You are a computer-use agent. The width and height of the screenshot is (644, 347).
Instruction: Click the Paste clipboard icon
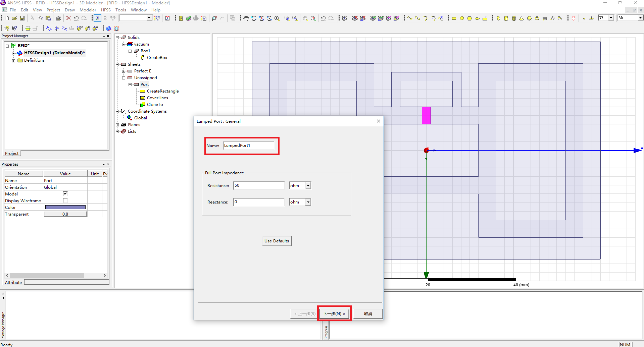click(x=48, y=18)
